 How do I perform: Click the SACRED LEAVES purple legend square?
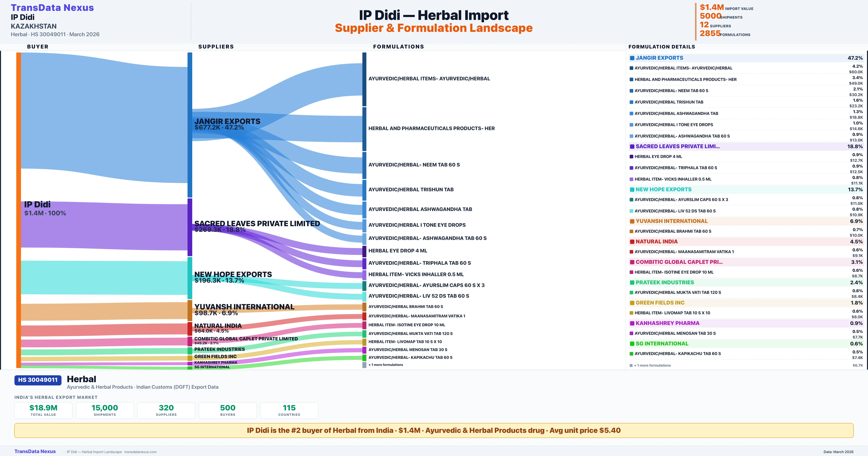pos(632,146)
